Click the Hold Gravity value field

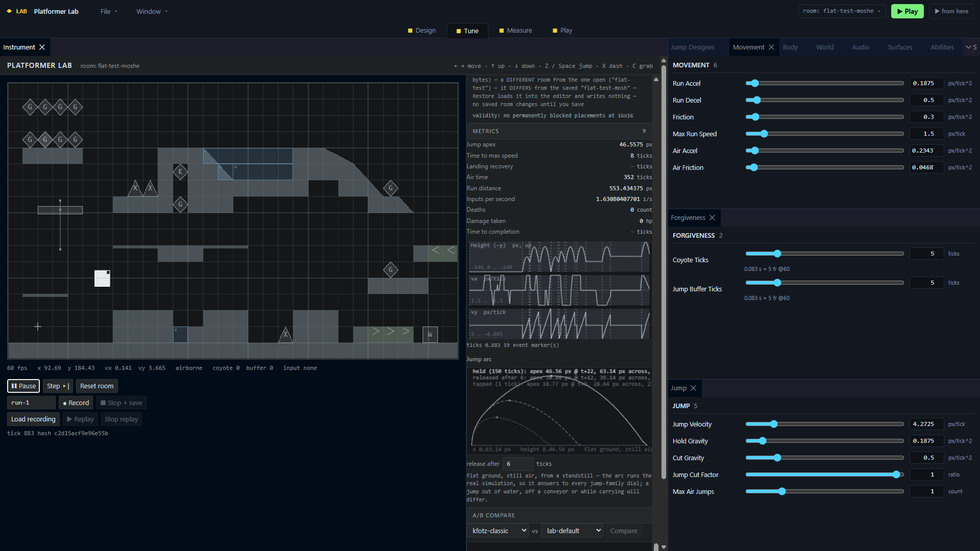(x=927, y=441)
